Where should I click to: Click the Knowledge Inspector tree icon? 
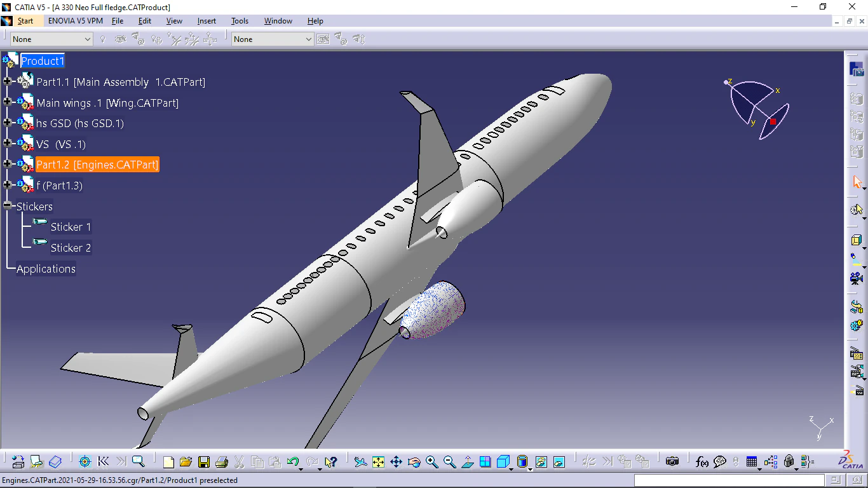pyautogui.click(x=771, y=462)
